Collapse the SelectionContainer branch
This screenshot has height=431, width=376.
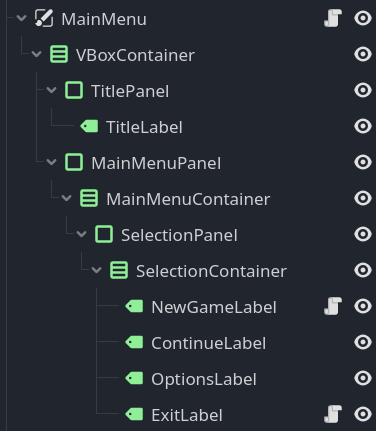96,270
